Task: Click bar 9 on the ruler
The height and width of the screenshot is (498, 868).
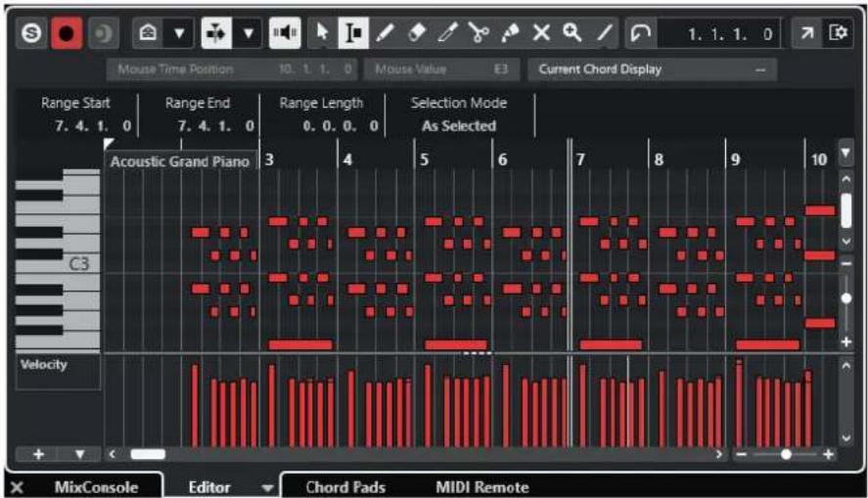Action: (x=735, y=159)
